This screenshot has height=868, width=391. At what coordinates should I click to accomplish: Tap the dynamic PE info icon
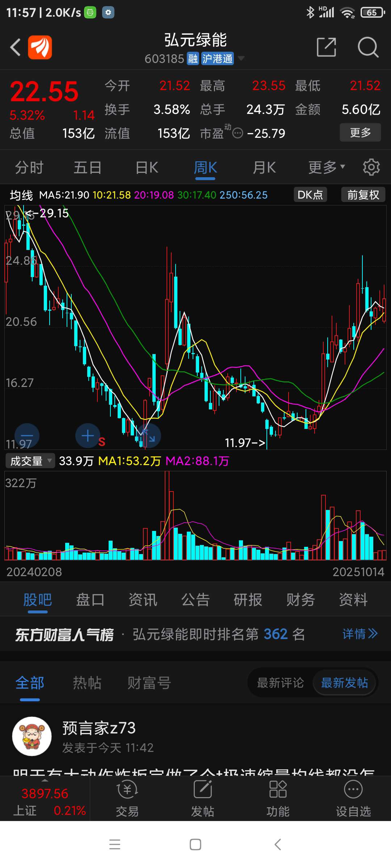[237, 133]
